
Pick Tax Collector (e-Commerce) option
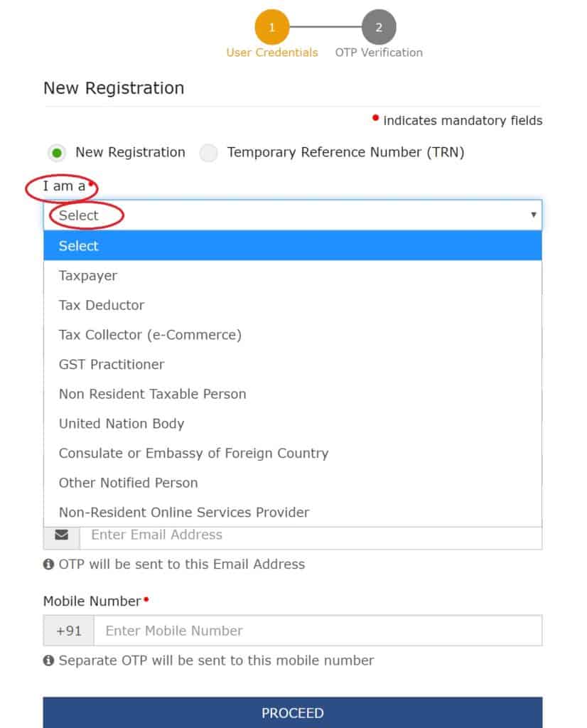click(292, 335)
